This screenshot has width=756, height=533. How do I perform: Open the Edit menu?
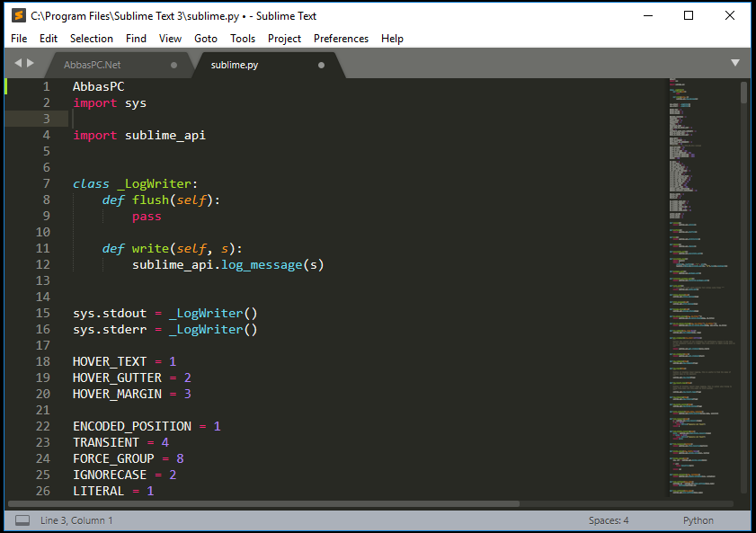tap(49, 39)
